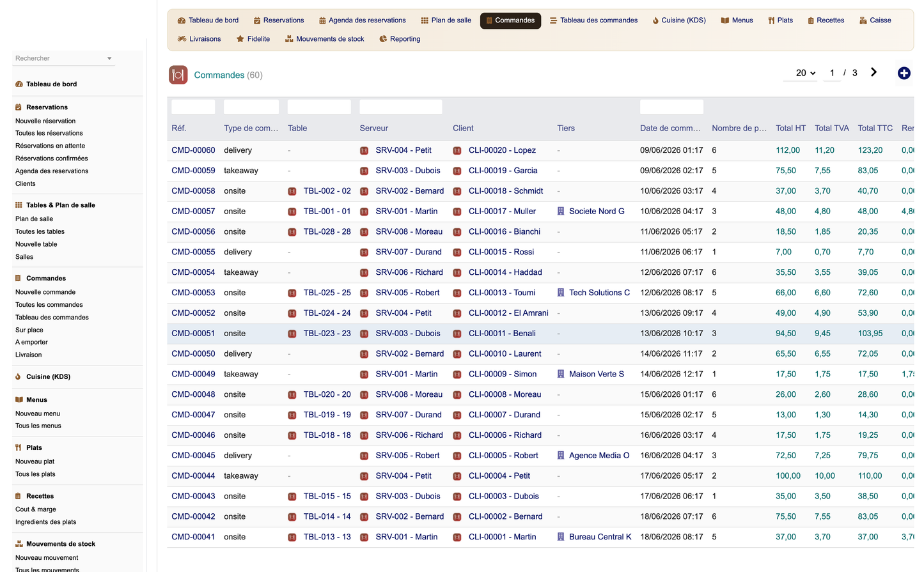Click the current page number field

pos(832,73)
